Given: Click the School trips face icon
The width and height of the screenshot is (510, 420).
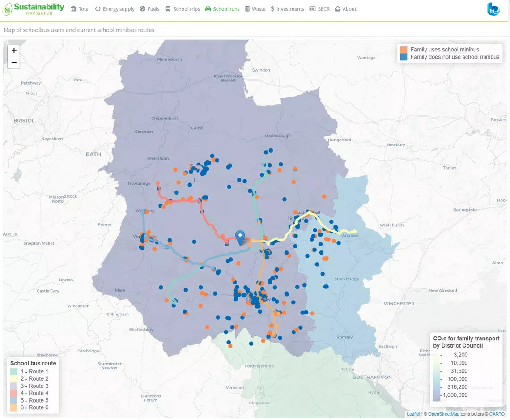Looking at the screenshot, I should (x=167, y=8).
